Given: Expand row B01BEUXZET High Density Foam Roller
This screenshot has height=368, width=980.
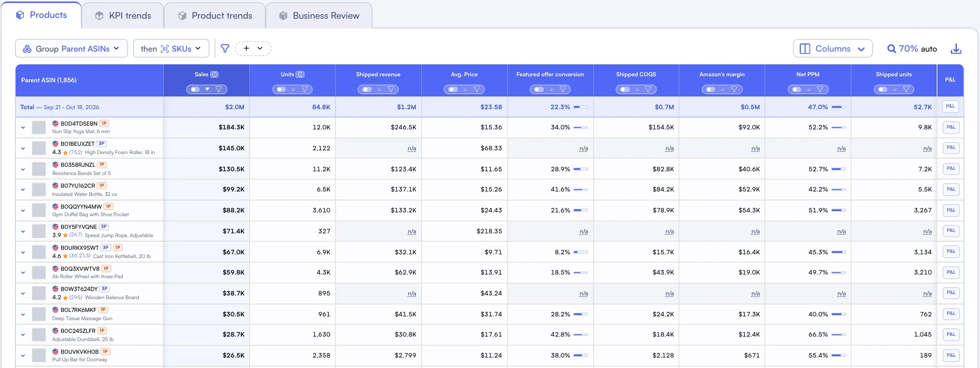Looking at the screenshot, I should point(23,148).
